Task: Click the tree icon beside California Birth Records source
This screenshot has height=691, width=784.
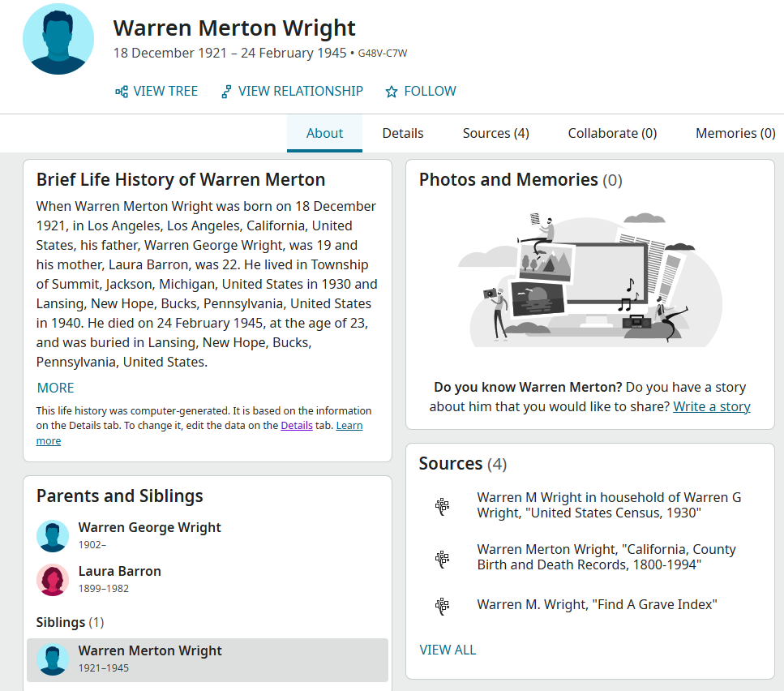Action: [442, 558]
